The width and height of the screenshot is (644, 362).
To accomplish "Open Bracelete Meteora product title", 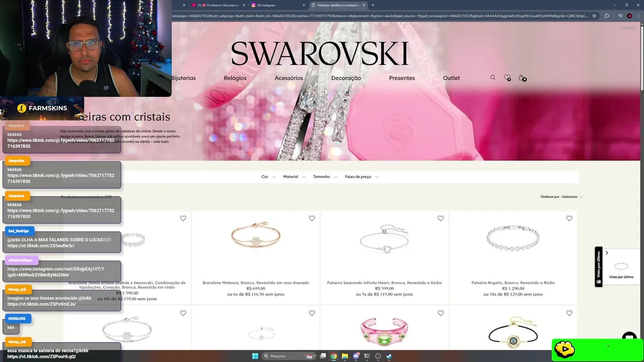I will [256, 283].
